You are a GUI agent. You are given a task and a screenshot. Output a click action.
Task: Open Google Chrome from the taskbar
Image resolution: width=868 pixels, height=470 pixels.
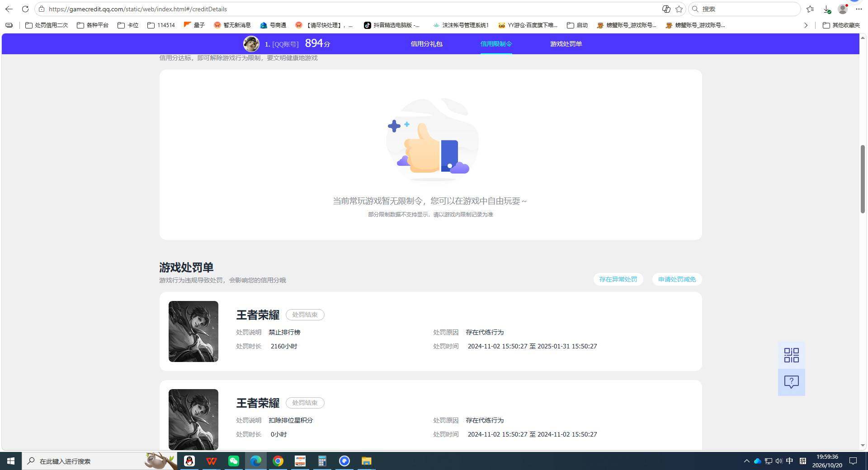pyautogui.click(x=278, y=461)
